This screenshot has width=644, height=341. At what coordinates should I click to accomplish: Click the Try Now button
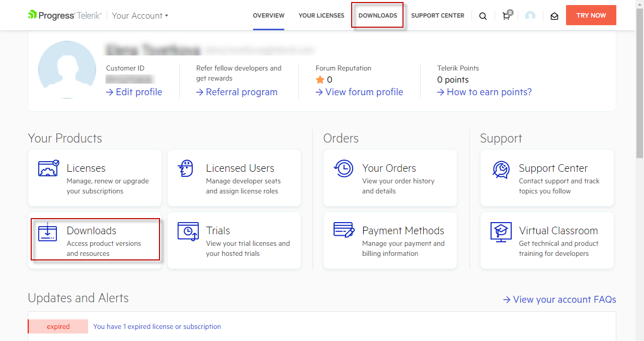[x=591, y=15]
